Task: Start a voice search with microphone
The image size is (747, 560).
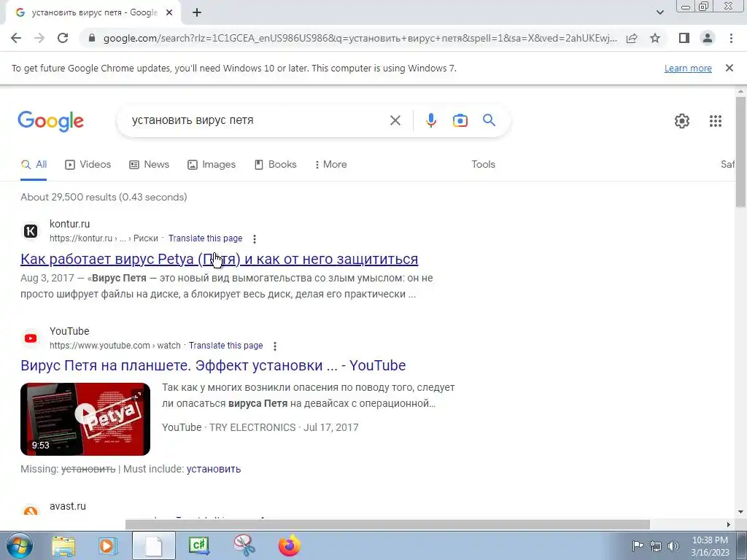Action: point(430,120)
